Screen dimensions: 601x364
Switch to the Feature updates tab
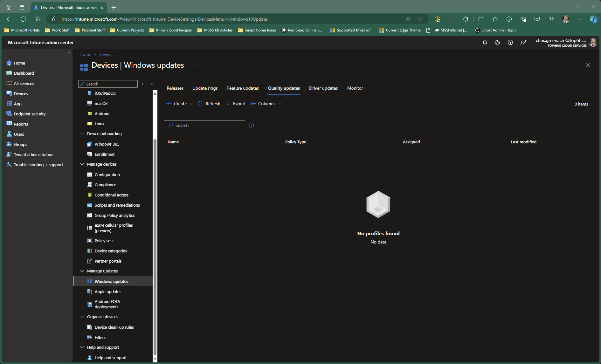tap(243, 88)
